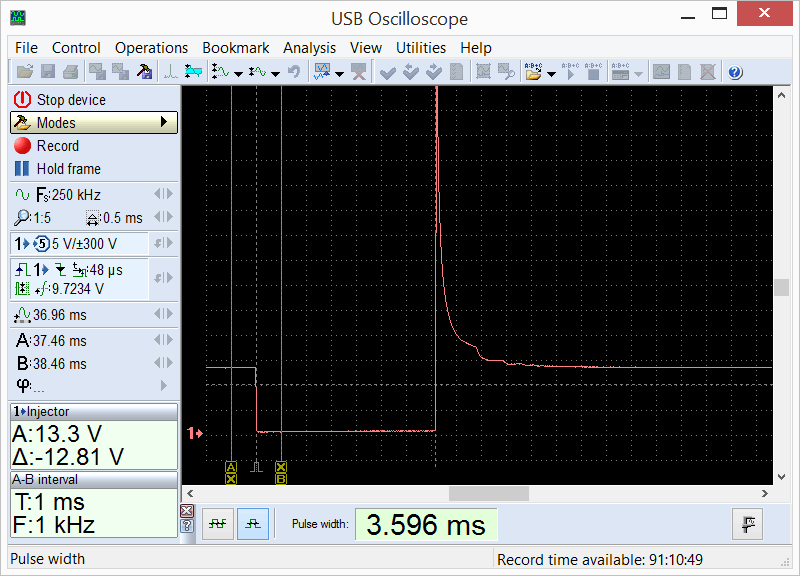
Task: Expand the phase (φ) row arrow
Action: click(164, 386)
